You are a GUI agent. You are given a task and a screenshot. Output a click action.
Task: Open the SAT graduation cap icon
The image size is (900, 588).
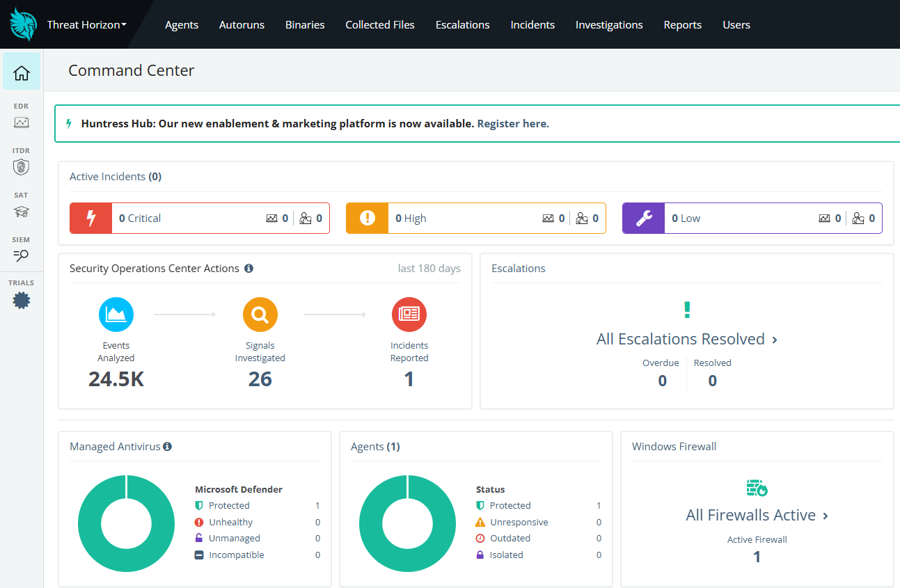(22, 212)
